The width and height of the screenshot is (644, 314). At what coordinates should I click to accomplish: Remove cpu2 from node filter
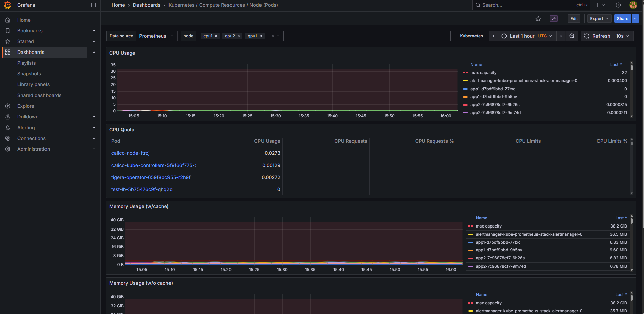coord(239,36)
